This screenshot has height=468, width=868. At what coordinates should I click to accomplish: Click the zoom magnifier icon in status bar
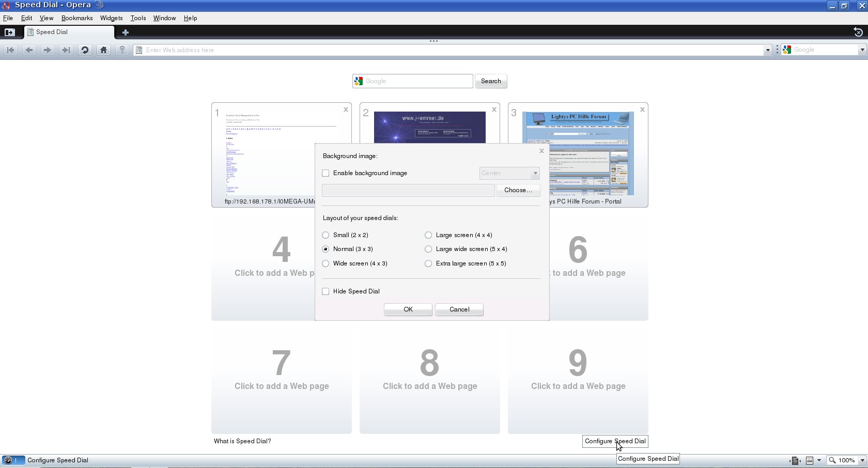click(832, 460)
